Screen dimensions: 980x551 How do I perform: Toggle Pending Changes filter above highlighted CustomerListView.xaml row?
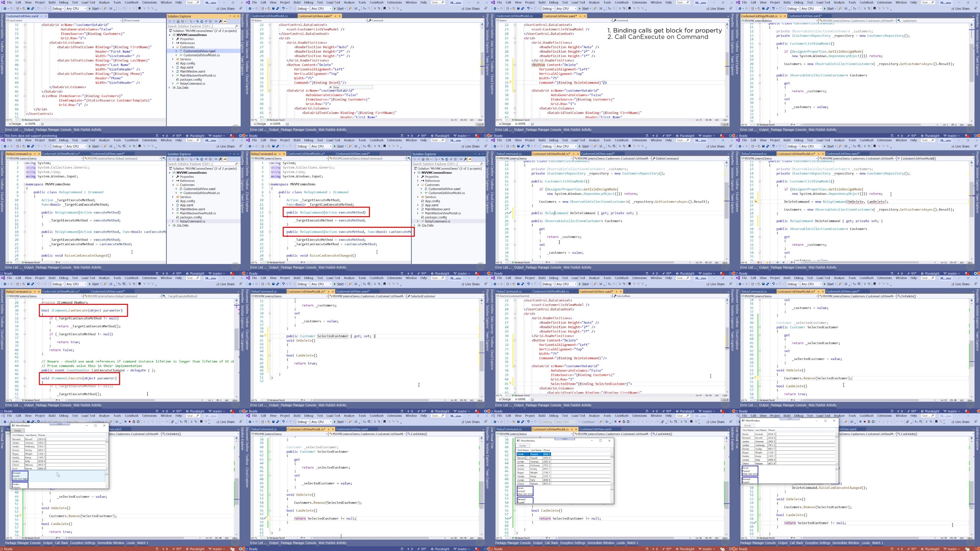click(x=191, y=22)
